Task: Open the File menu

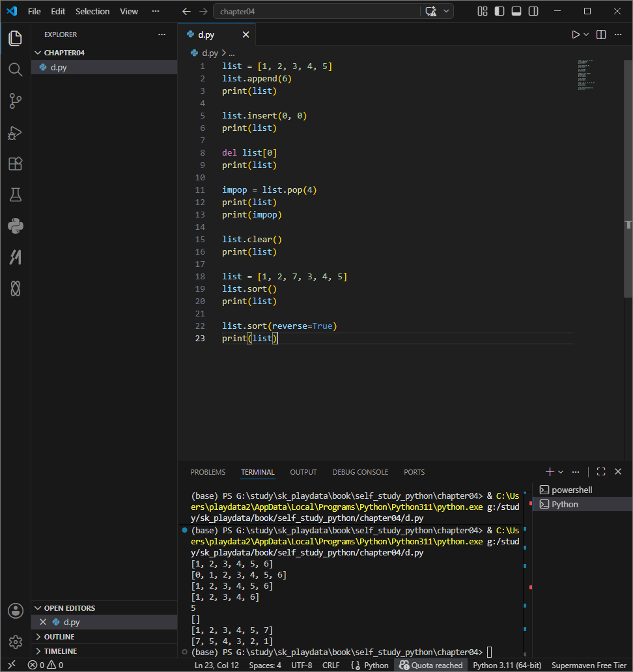Action: click(35, 12)
